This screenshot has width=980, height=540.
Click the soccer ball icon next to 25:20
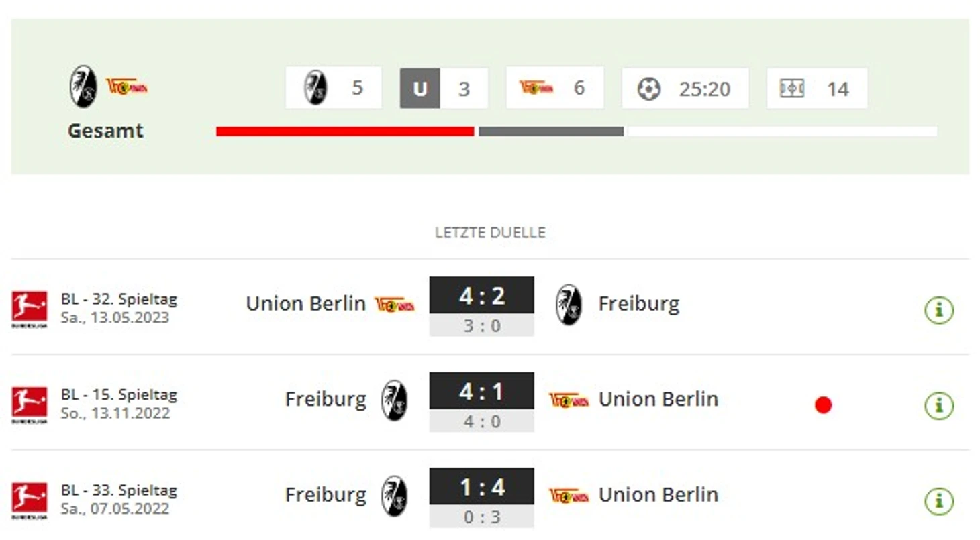(648, 89)
